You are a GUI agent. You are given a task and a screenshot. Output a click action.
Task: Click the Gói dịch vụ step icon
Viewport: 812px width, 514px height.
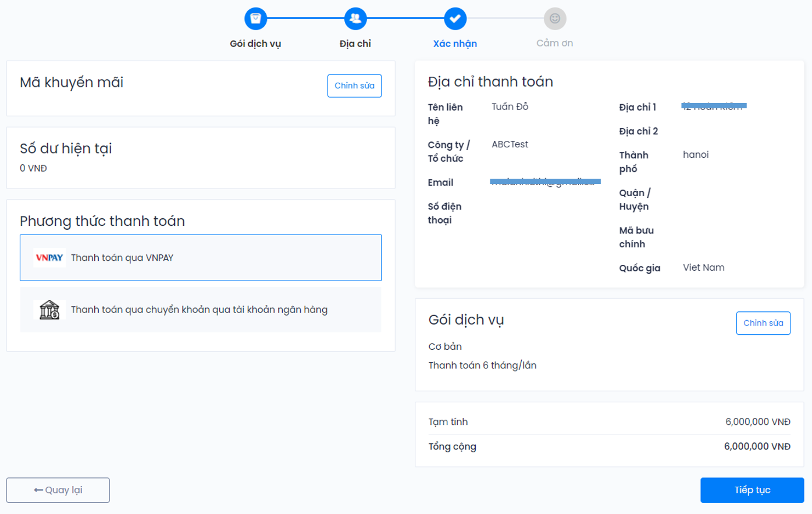pos(255,19)
